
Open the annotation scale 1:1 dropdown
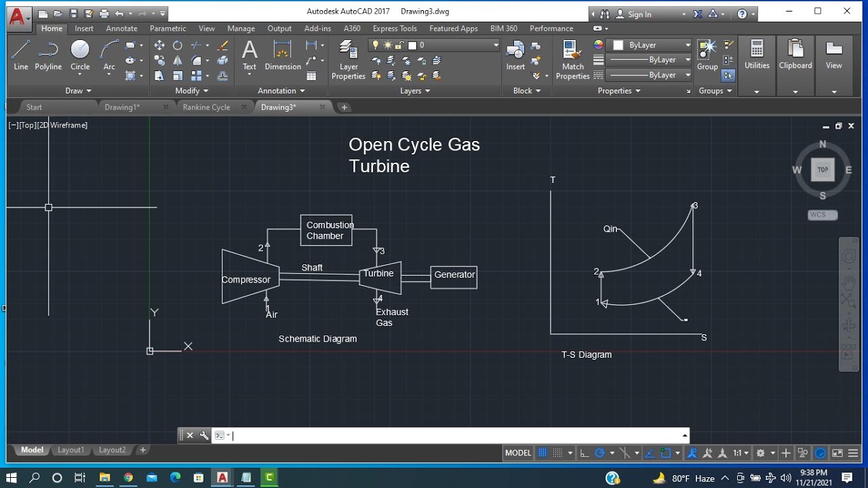(742, 453)
